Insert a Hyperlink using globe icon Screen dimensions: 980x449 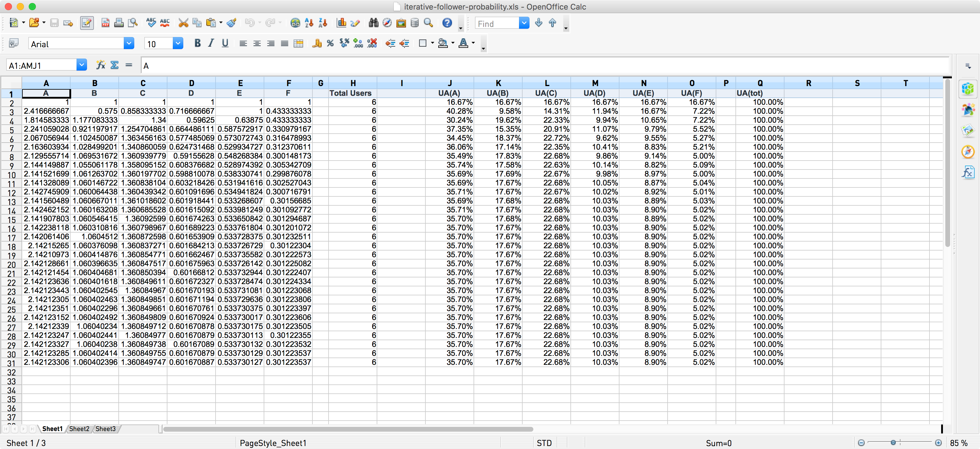tap(295, 23)
